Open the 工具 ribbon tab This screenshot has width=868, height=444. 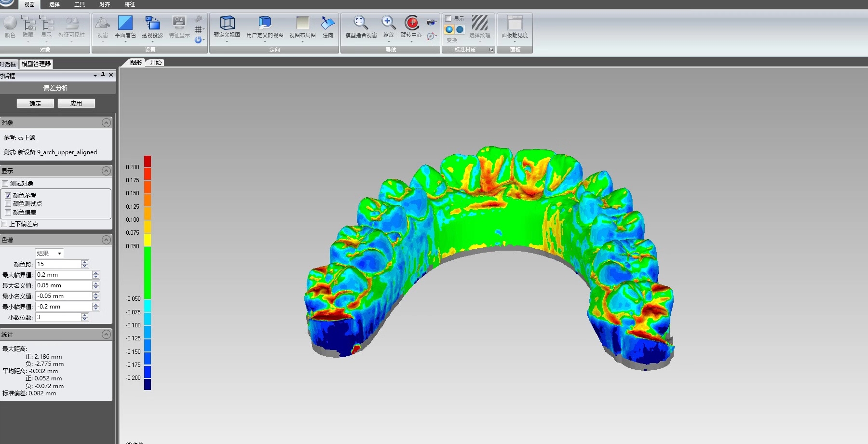(80, 4)
